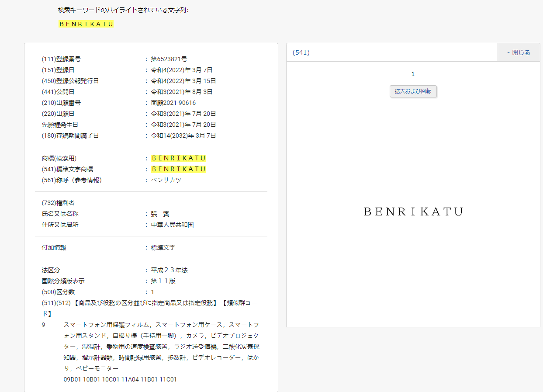This screenshot has width=543, height=392.
Task: Click the 検索キーワードのハイライト heading text
Action: [x=123, y=10]
